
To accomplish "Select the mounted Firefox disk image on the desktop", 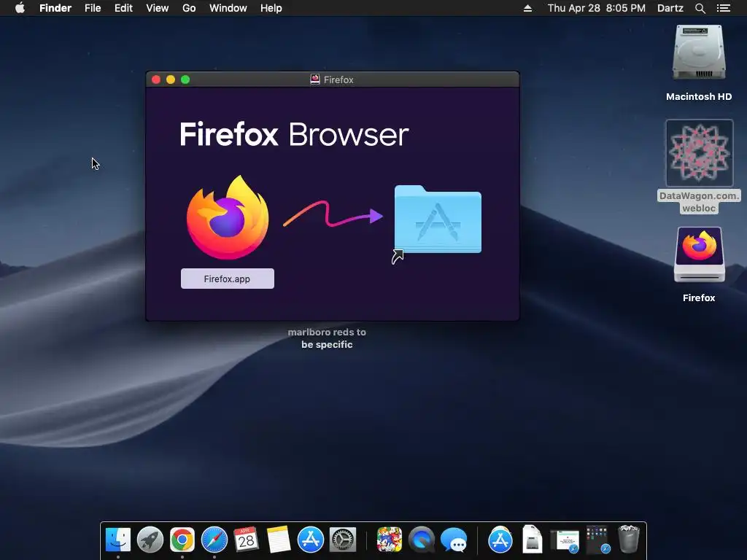I will pyautogui.click(x=700, y=254).
